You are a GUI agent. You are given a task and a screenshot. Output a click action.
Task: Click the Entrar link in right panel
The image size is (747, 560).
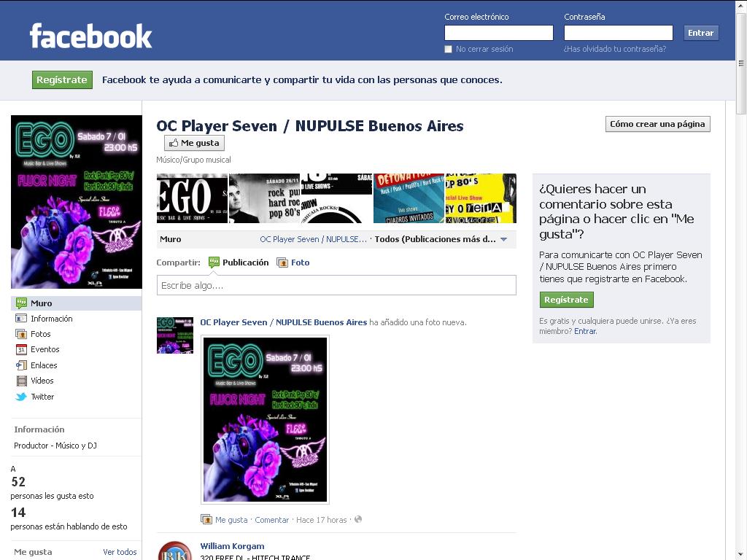click(x=586, y=331)
